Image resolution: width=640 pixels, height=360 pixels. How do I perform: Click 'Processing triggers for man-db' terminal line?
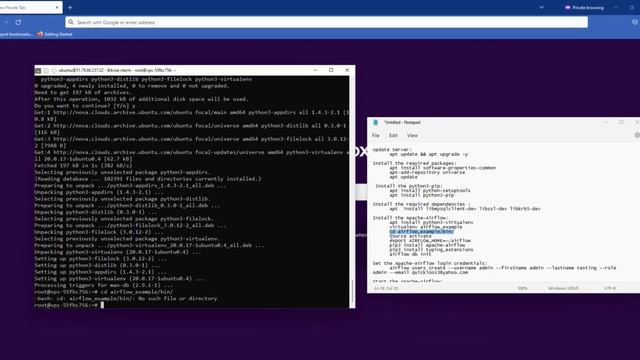click(x=104, y=285)
